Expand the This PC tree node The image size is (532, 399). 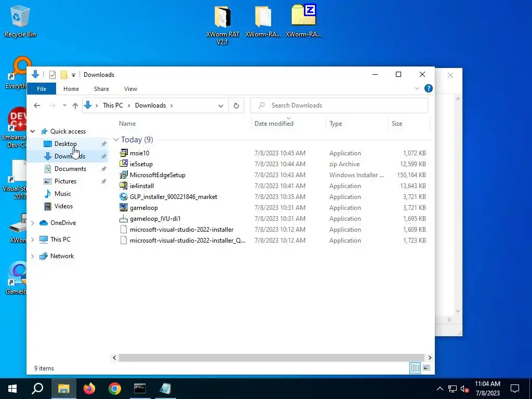(33, 240)
